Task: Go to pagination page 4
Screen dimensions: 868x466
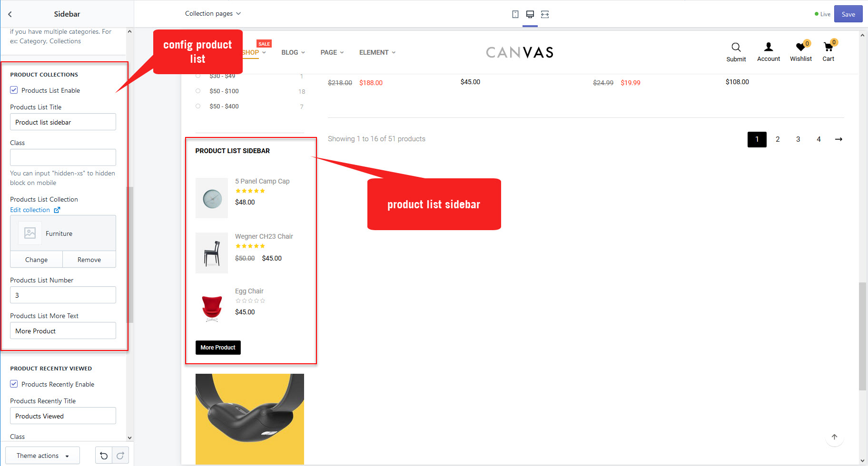Action: tap(819, 139)
